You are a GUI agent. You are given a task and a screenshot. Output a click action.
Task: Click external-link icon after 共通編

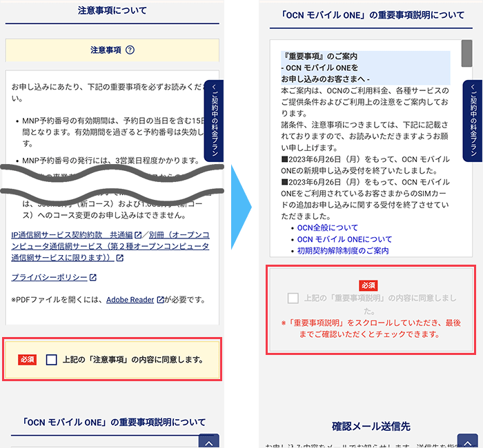coord(138,235)
